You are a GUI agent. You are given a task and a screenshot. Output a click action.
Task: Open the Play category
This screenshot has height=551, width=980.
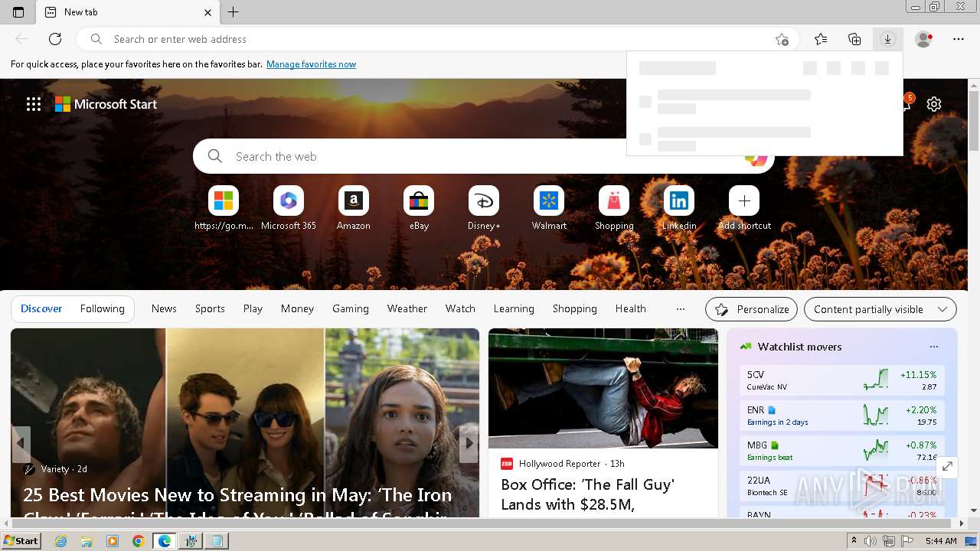click(253, 308)
